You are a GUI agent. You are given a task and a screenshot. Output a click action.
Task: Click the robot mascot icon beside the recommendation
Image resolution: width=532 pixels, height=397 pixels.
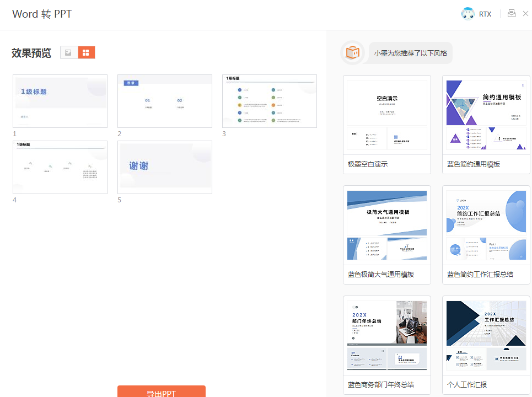pos(352,52)
